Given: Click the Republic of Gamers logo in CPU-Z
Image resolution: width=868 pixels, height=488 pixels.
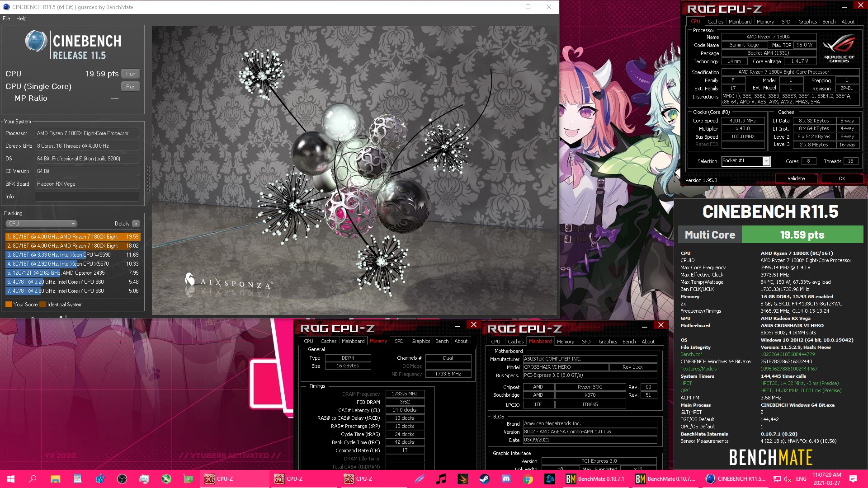Looking at the screenshot, I should point(839,49).
